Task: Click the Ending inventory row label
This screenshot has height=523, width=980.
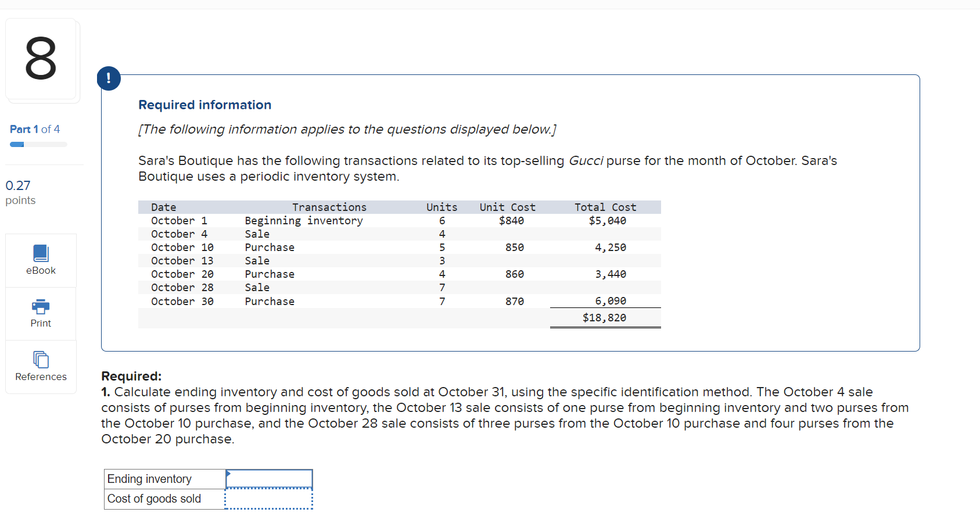Action: 149,479
